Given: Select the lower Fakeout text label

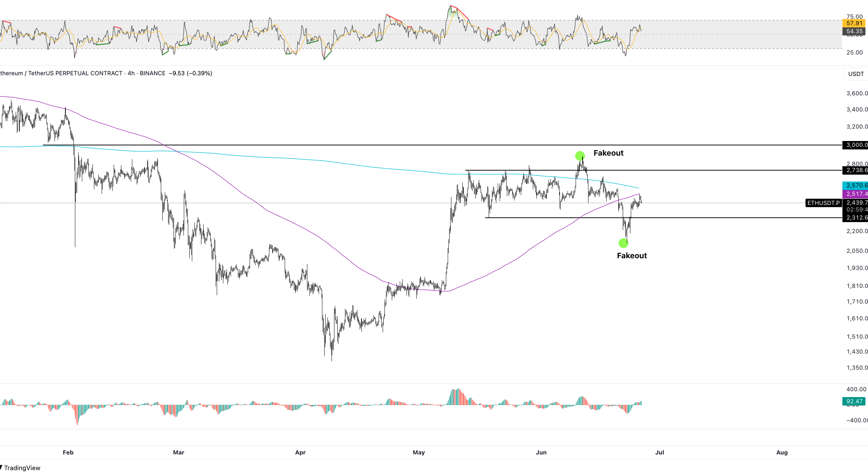Looking at the screenshot, I should coord(632,256).
